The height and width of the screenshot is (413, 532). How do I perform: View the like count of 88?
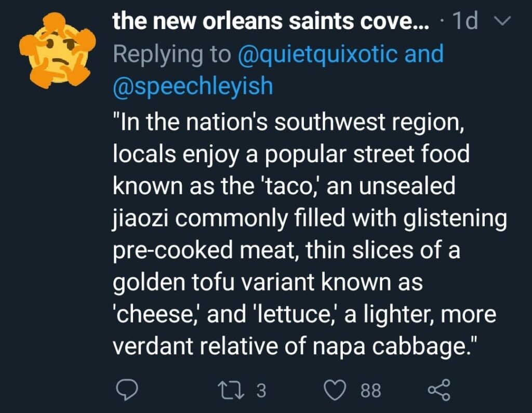click(x=371, y=390)
